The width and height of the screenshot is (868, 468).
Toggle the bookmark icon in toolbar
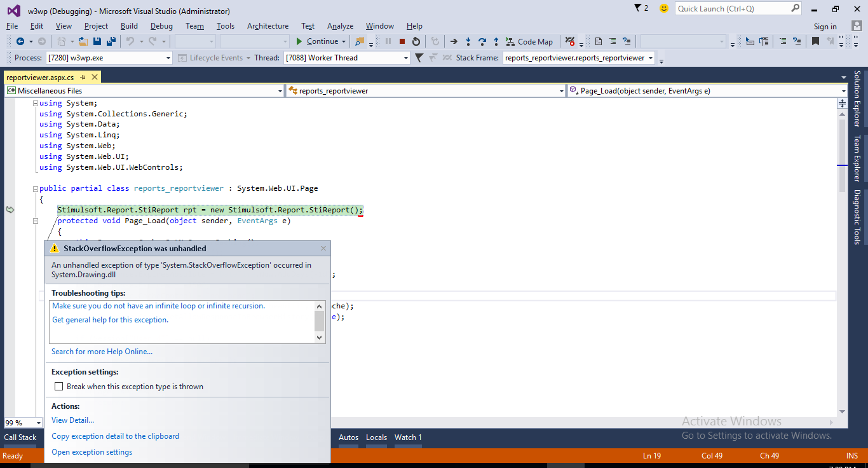click(x=815, y=41)
